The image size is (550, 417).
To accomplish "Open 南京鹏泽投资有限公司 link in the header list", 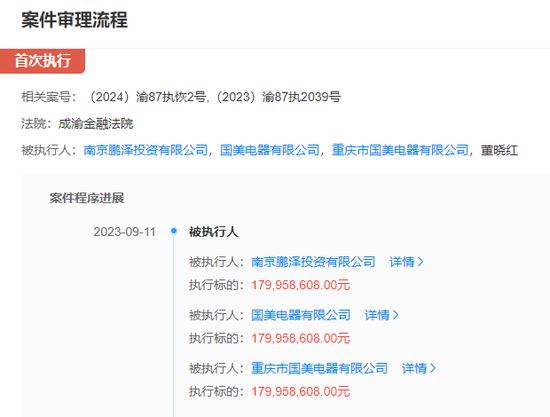I will click(146, 150).
